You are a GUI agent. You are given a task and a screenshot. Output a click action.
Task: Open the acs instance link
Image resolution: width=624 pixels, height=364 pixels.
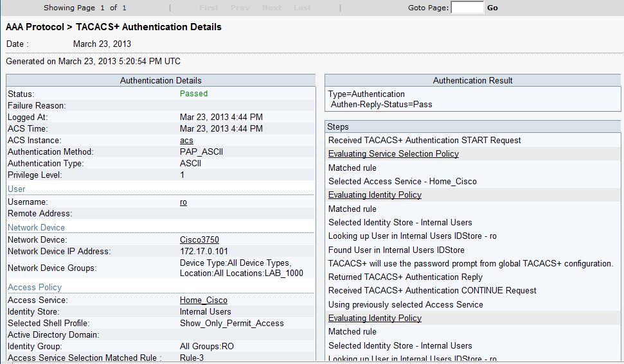coord(186,141)
